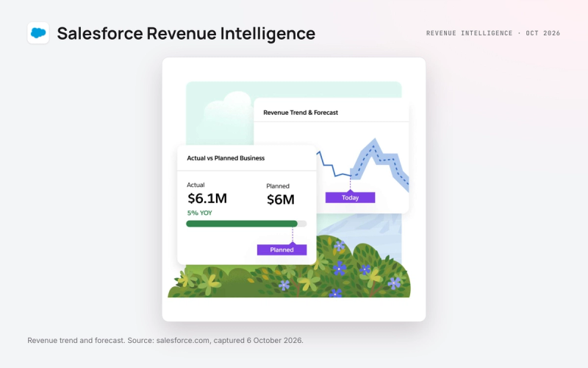Click the green actual progress bar

242,224
